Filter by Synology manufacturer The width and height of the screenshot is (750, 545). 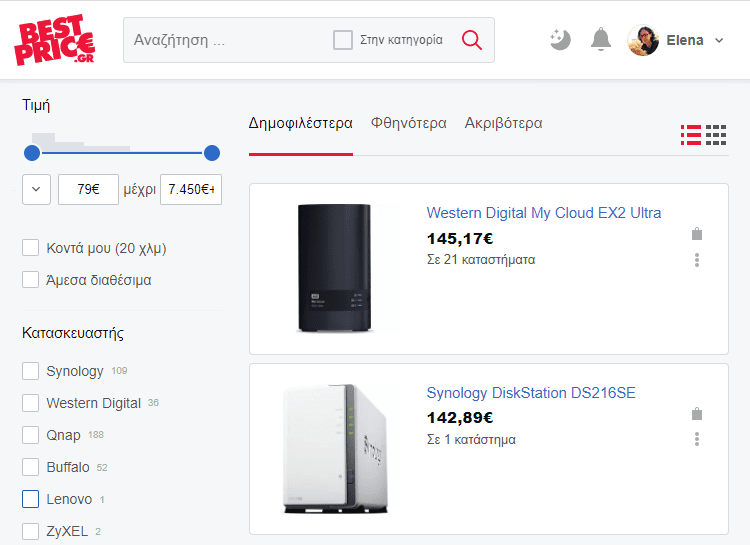click(31, 371)
